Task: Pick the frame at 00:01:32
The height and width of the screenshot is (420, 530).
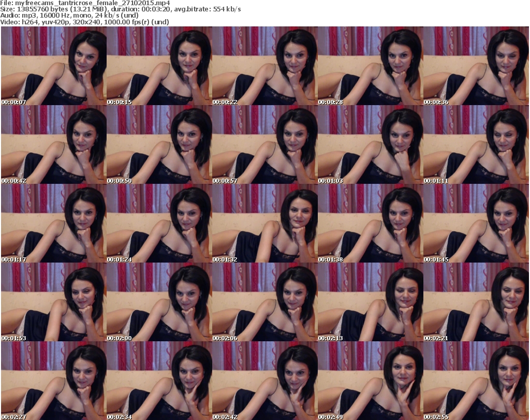Action: (264, 223)
